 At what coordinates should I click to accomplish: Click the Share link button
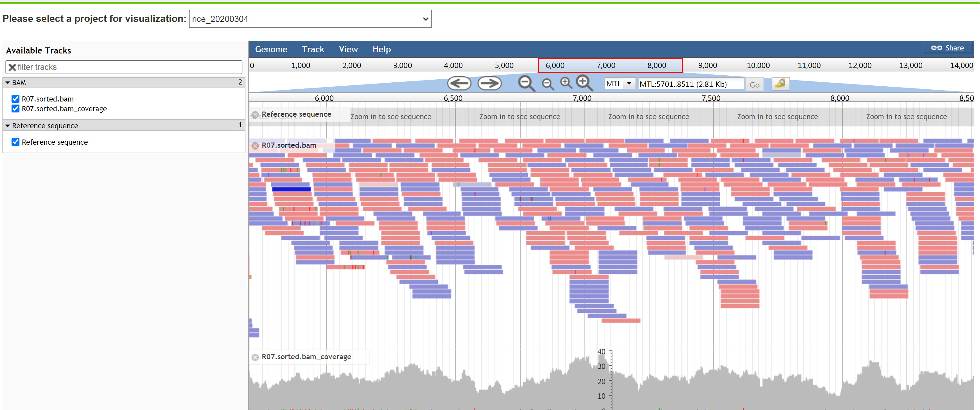coord(947,48)
